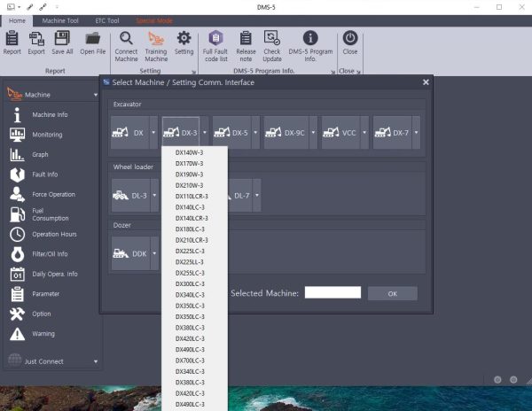Select the DX-7 excavator button
This screenshot has width=532, height=411.
point(392,133)
